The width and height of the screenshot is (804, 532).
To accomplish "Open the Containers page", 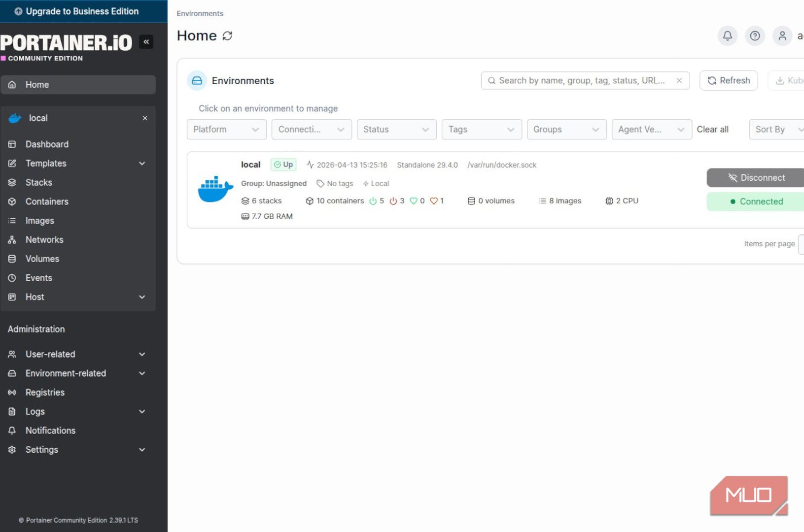I will (78, 201).
